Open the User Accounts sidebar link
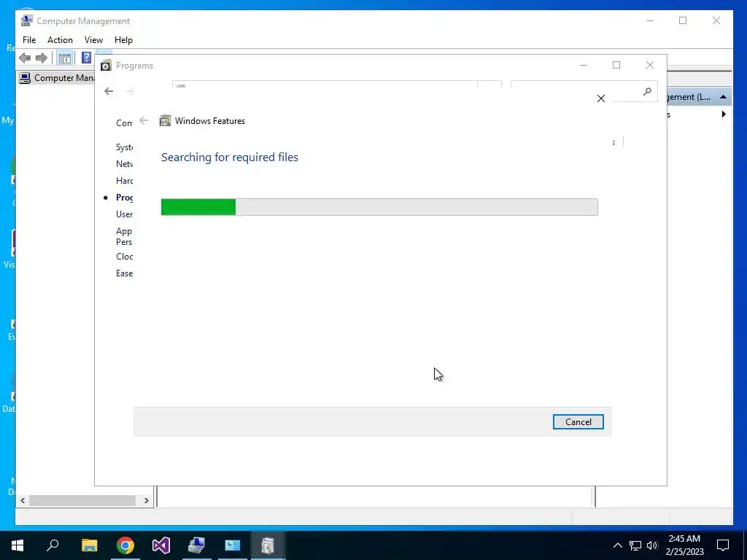 [x=124, y=214]
